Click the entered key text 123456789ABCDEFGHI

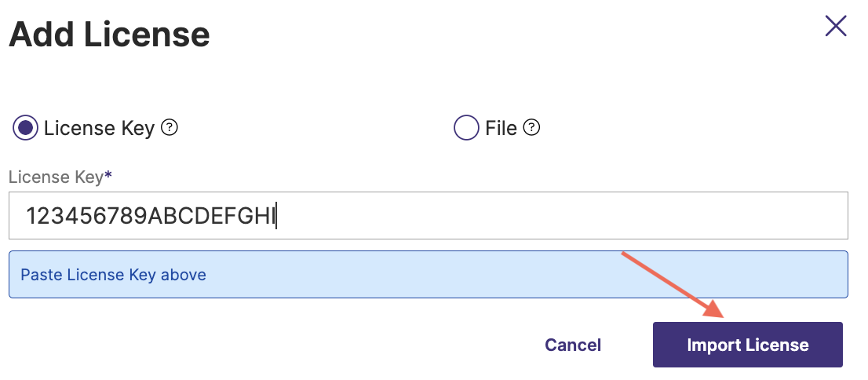pyautogui.click(x=149, y=216)
